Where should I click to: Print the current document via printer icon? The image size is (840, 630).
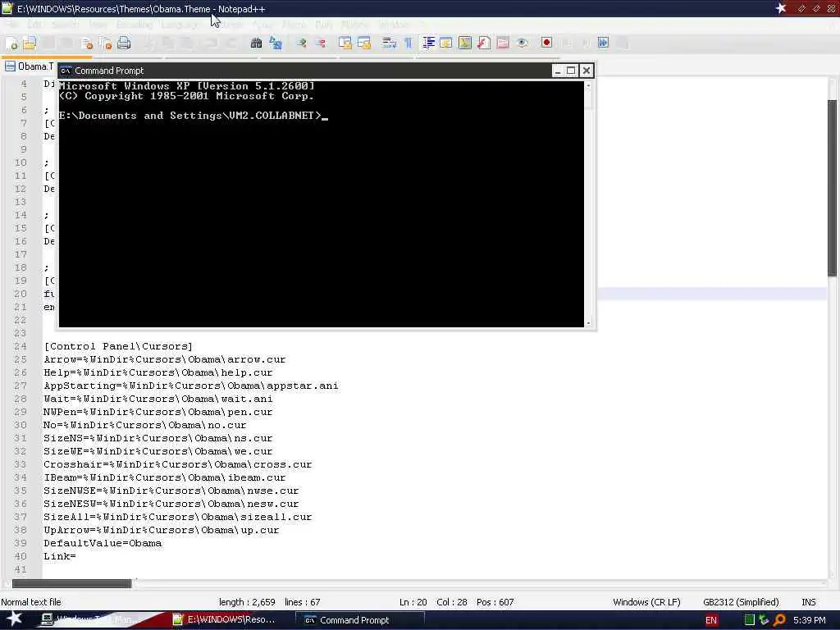(x=124, y=43)
